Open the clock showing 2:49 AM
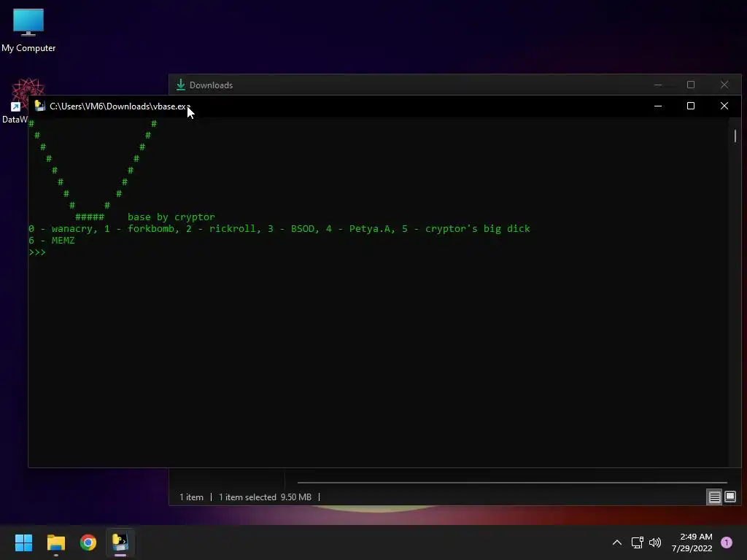 click(x=692, y=542)
